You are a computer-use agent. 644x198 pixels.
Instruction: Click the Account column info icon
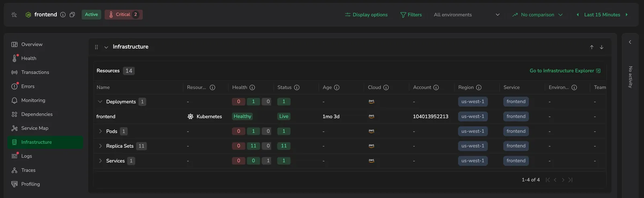pos(436,87)
